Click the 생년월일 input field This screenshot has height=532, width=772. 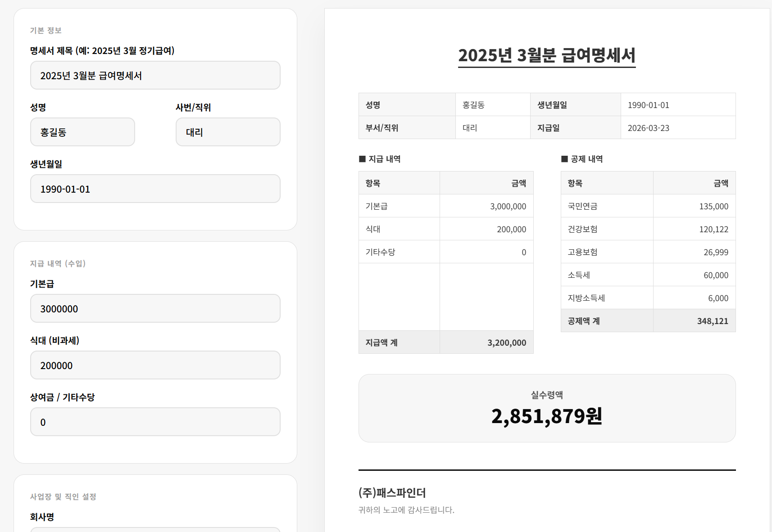click(x=155, y=189)
